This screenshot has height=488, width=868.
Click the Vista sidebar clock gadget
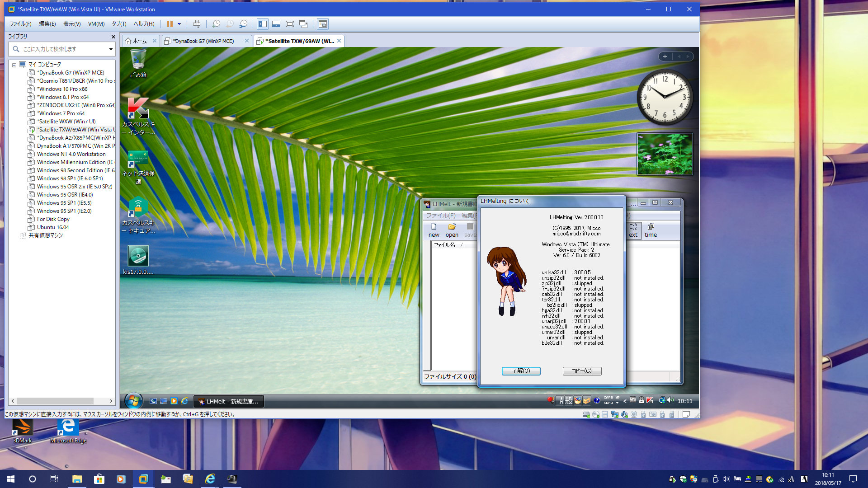(x=665, y=97)
